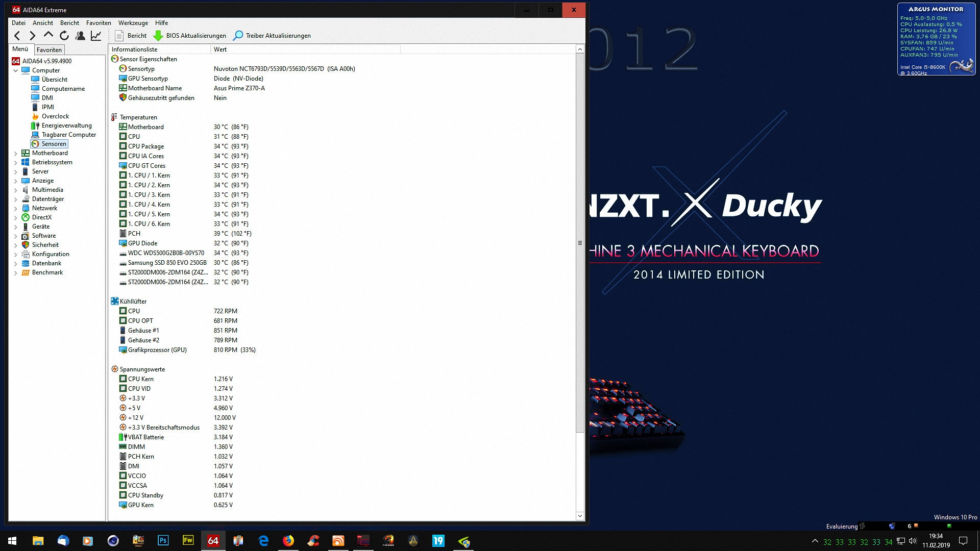The image size is (980, 551).
Task: Expand the Netzwerk tree node
Action: coord(15,208)
